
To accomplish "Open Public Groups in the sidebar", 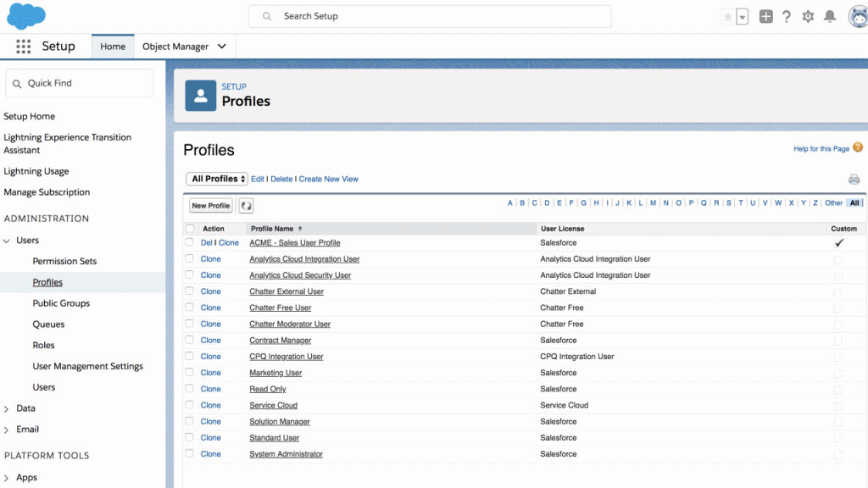I will coord(61,303).
